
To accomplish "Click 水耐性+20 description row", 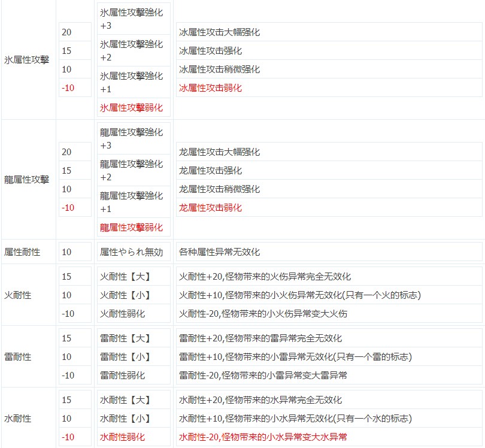I will 329,399.
